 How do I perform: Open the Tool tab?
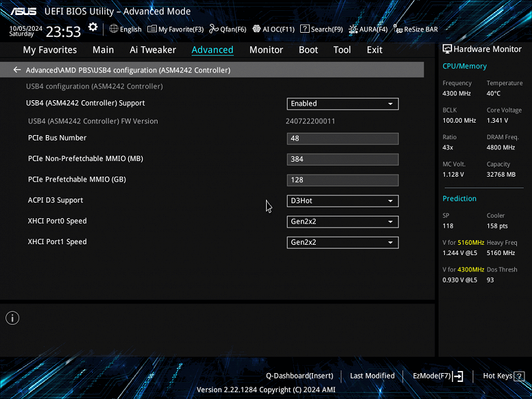pyautogui.click(x=342, y=50)
